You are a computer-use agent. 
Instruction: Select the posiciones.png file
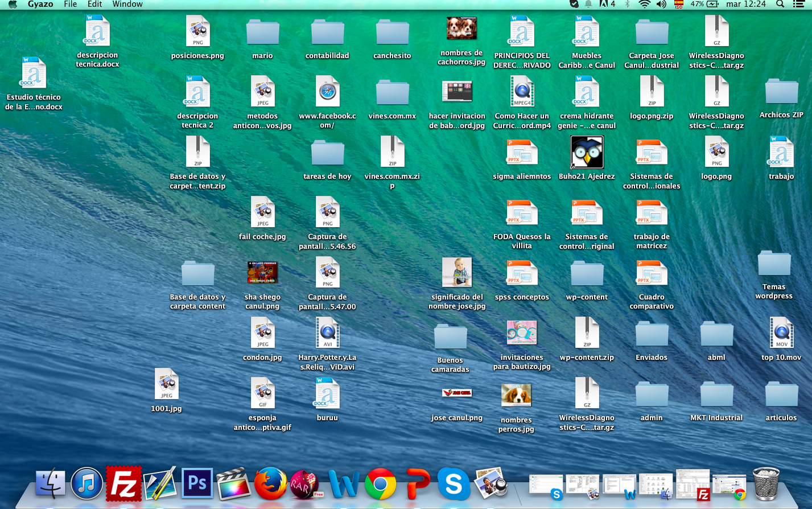pyautogui.click(x=197, y=38)
